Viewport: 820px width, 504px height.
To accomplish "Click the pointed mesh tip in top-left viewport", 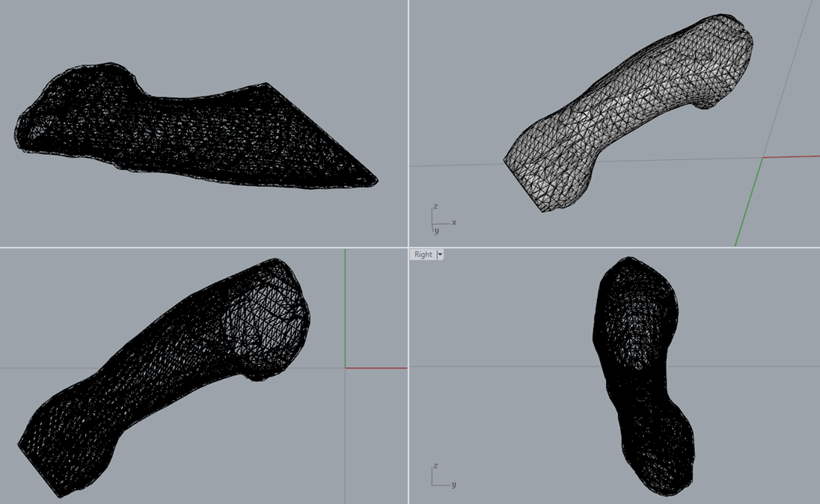I will [x=374, y=180].
